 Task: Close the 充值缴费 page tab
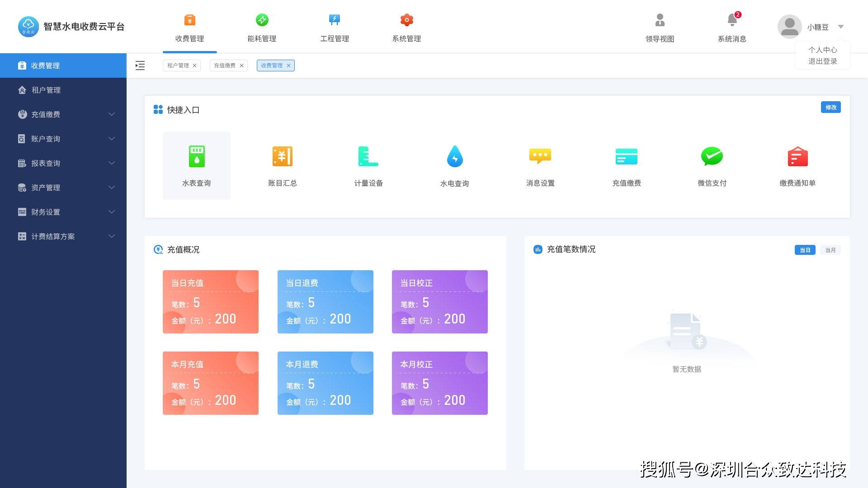(241, 66)
